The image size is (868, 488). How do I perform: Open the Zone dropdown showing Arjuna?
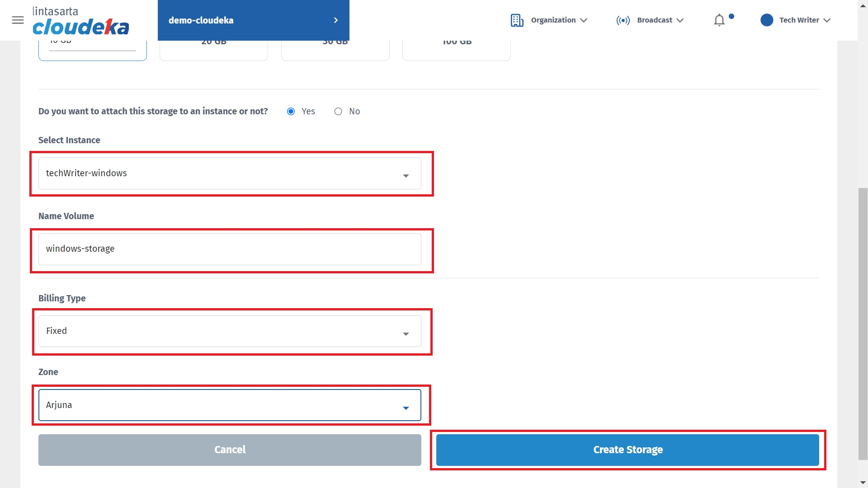point(230,405)
